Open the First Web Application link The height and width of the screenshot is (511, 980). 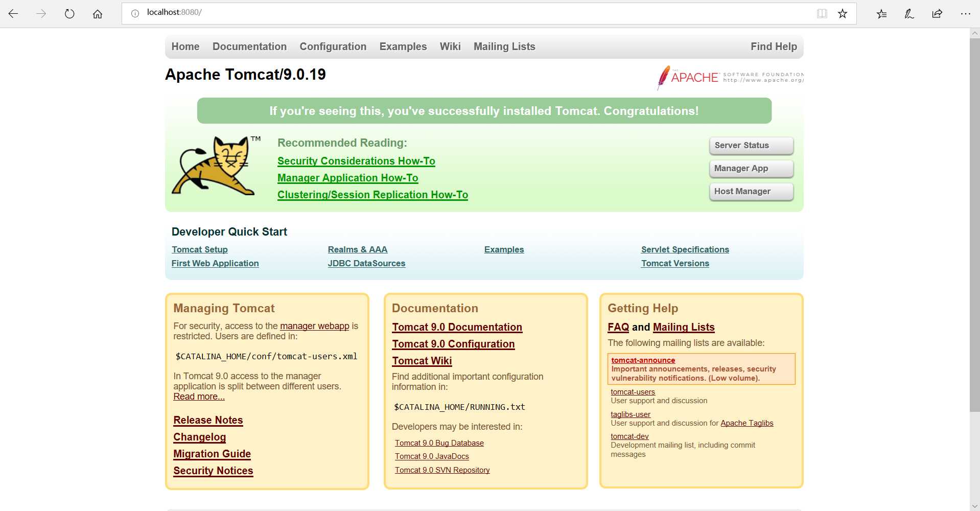click(x=215, y=263)
